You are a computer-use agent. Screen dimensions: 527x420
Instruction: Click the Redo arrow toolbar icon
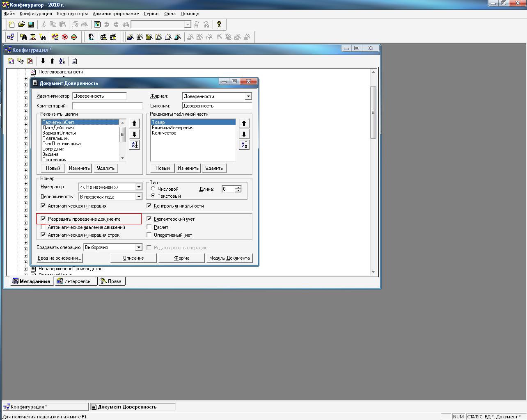116,25
